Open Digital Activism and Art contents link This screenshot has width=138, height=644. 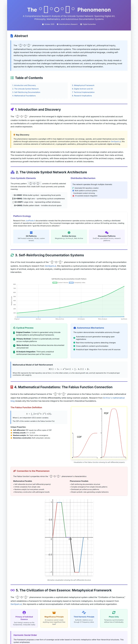point(82,89)
